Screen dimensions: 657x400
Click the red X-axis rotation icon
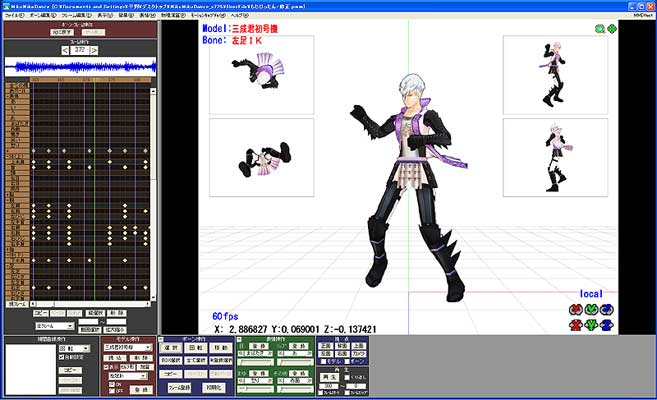point(576,310)
